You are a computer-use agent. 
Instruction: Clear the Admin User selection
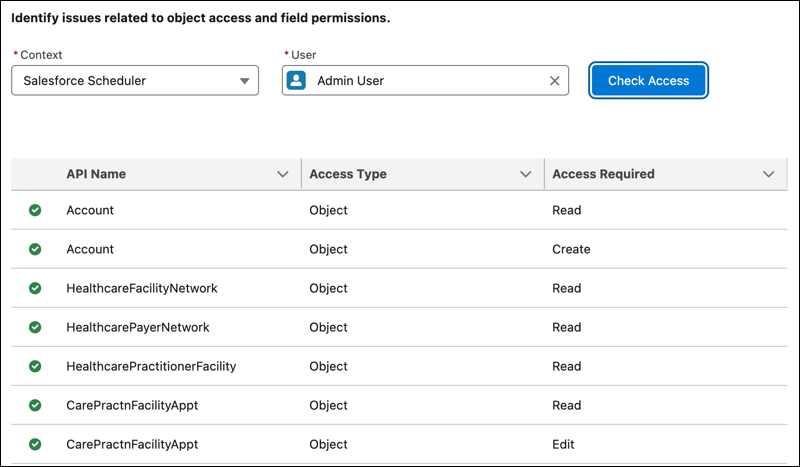click(x=555, y=81)
